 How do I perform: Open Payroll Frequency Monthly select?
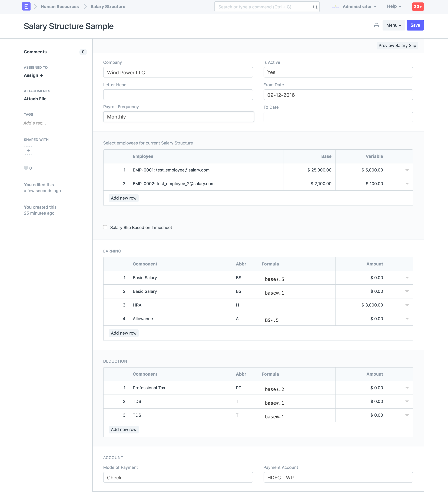[x=178, y=117]
